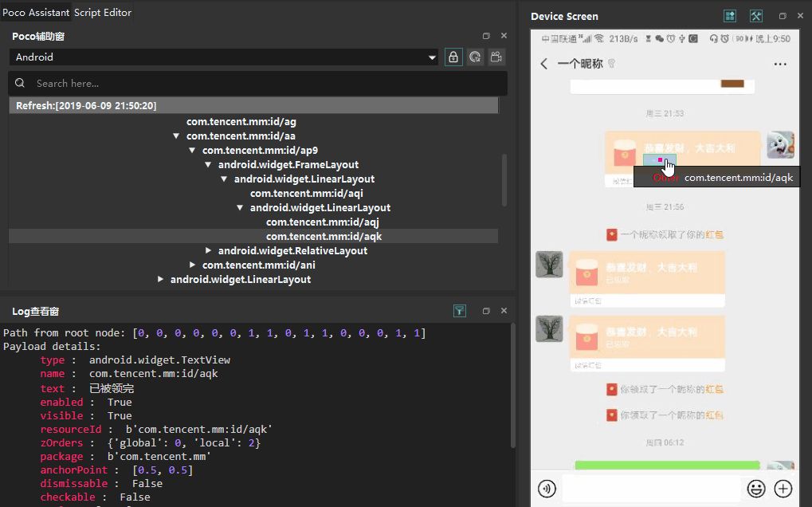Viewport: 812px width, 507px height.
Task: Open the search magnifier in Poco panel
Action: (20, 83)
